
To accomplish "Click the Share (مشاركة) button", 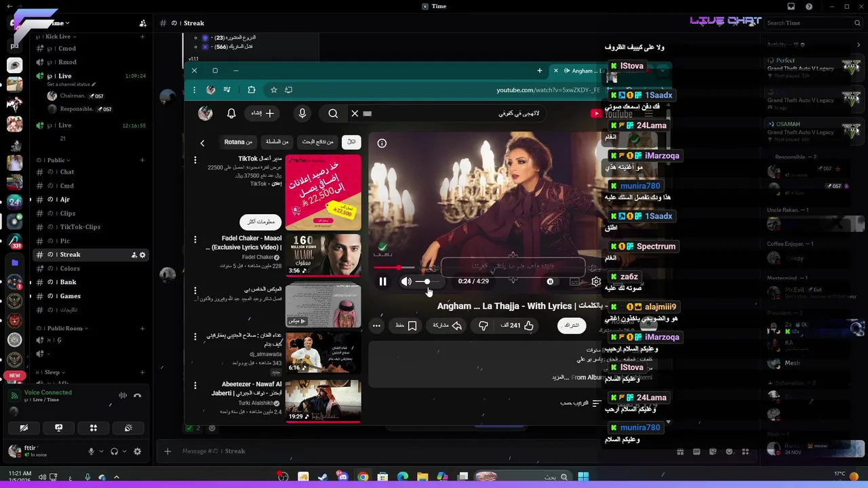I will click(448, 325).
